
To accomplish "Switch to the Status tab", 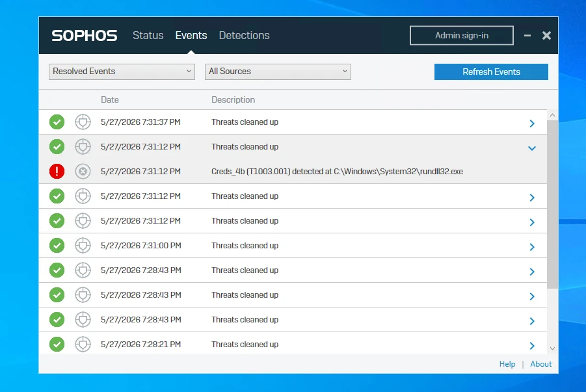I will [148, 35].
